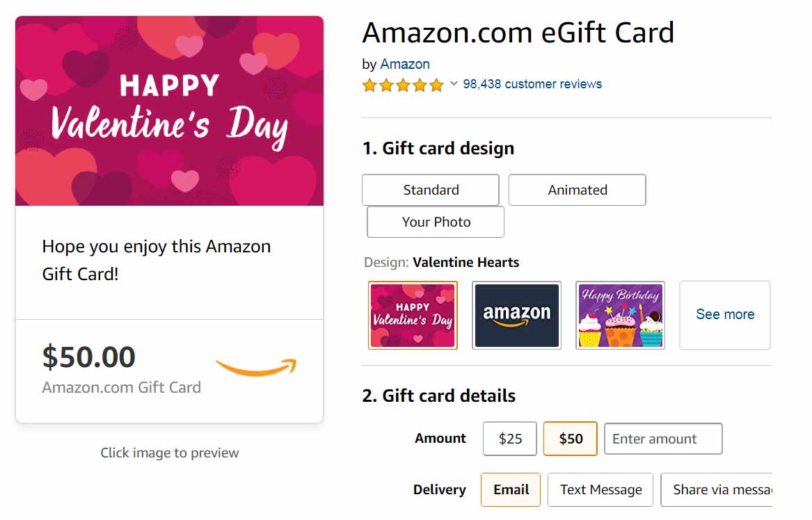
Task: Select the black Amazon logo design
Action: click(x=516, y=315)
